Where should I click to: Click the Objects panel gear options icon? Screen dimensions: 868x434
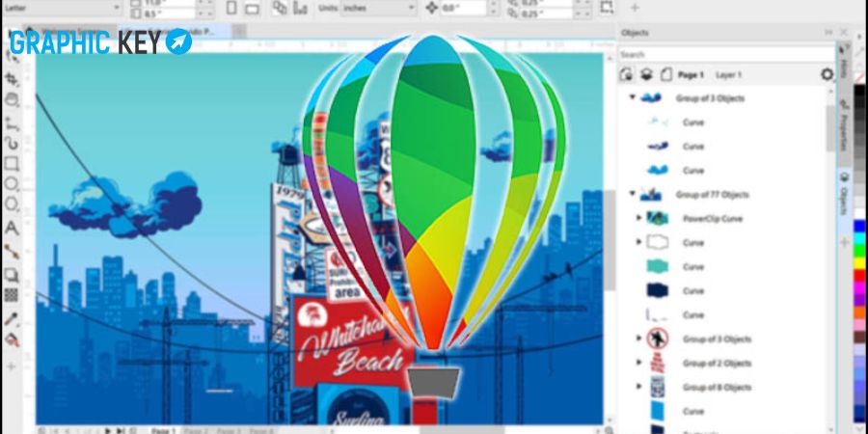pos(827,74)
